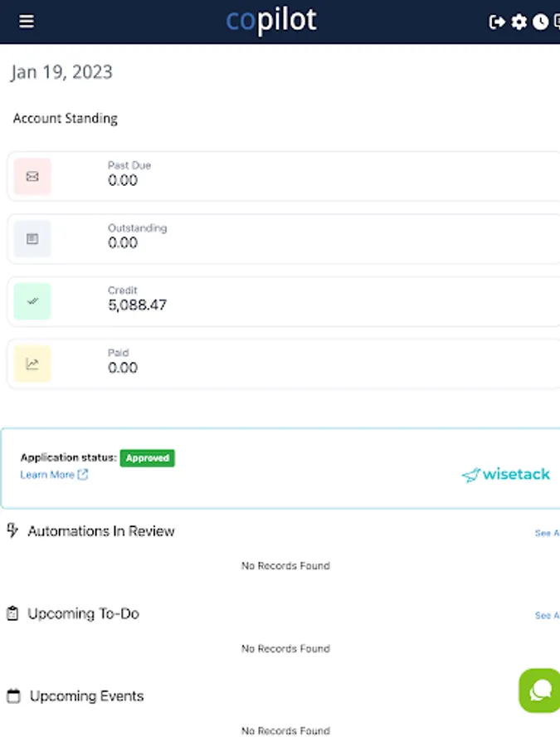Click the clock icon in the header
The height and width of the screenshot is (747, 560).
click(538, 22)
